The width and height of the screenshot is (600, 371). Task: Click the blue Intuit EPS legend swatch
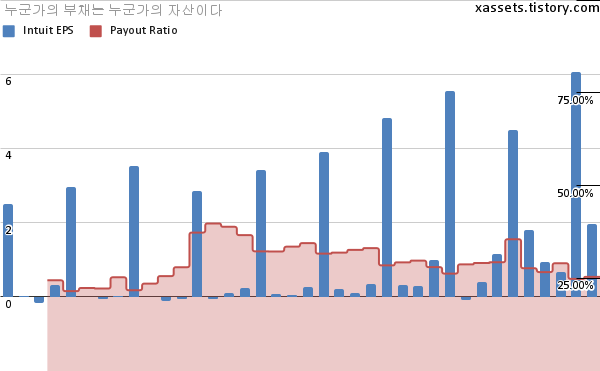pyautogui.click(x=9, y=31)
